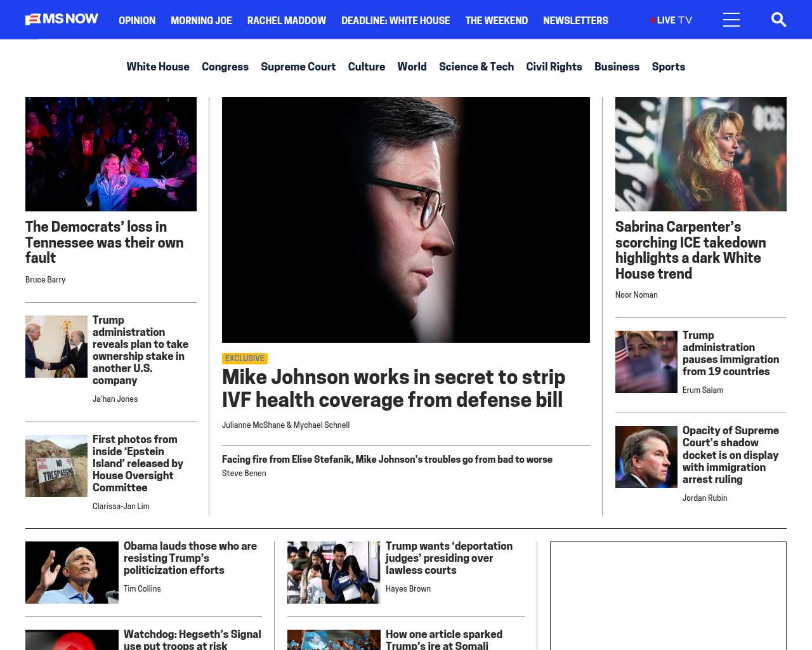Open The Weekend nav link

pyautogui.click(x=497, y=20)
